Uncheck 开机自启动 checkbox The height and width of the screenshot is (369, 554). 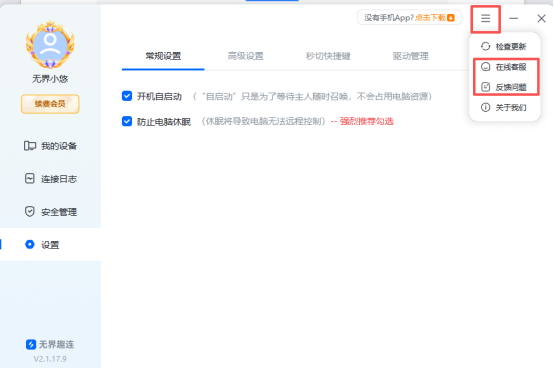[127, 96]
